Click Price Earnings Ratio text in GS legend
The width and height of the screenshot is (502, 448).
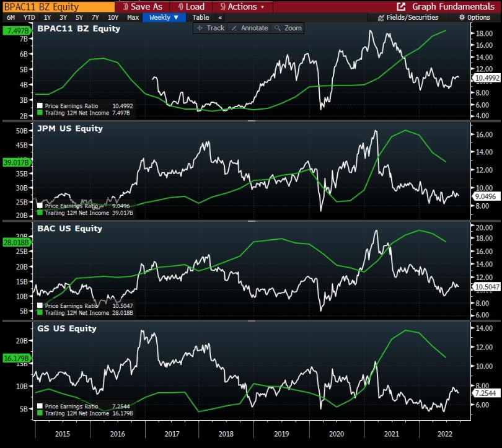click(x=71, y=406)
